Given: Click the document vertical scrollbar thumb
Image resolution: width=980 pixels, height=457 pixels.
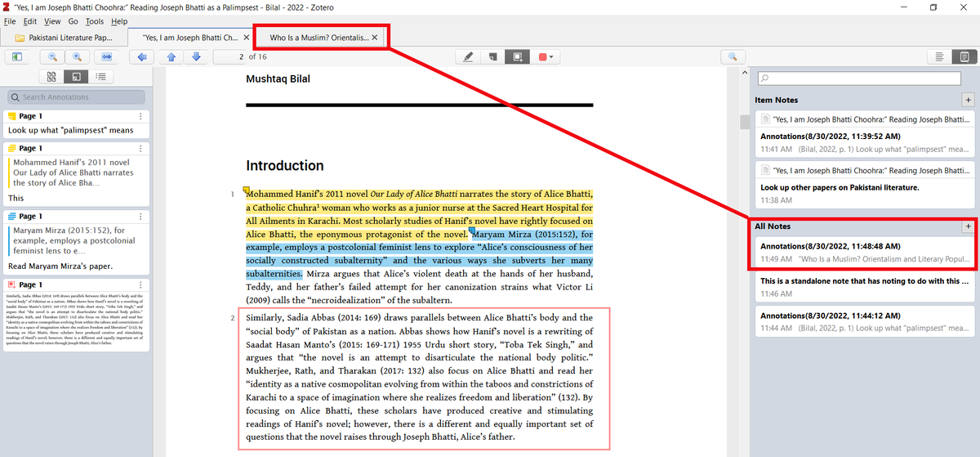Looking at the screenshot, I should (745, 122).
